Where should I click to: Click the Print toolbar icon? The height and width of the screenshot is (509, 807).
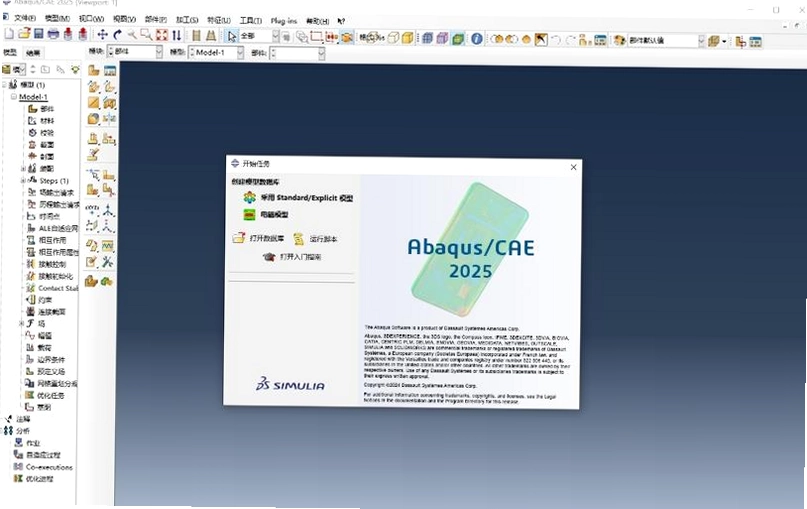(53, 34)
